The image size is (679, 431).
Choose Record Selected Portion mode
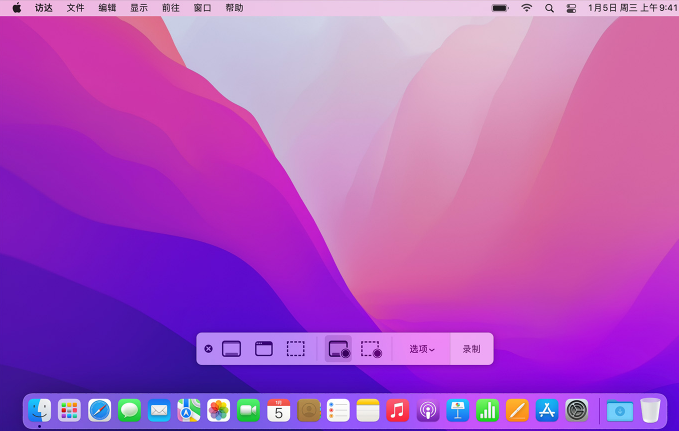click(371, 349)
